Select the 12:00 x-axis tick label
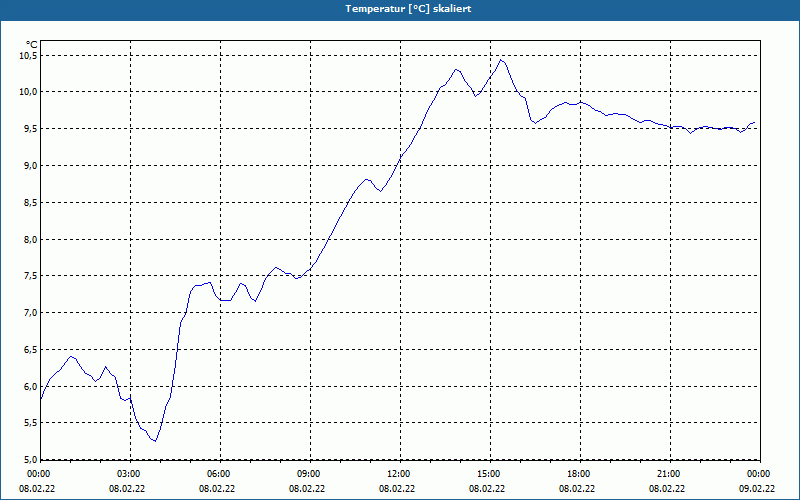 pos(399,474)
